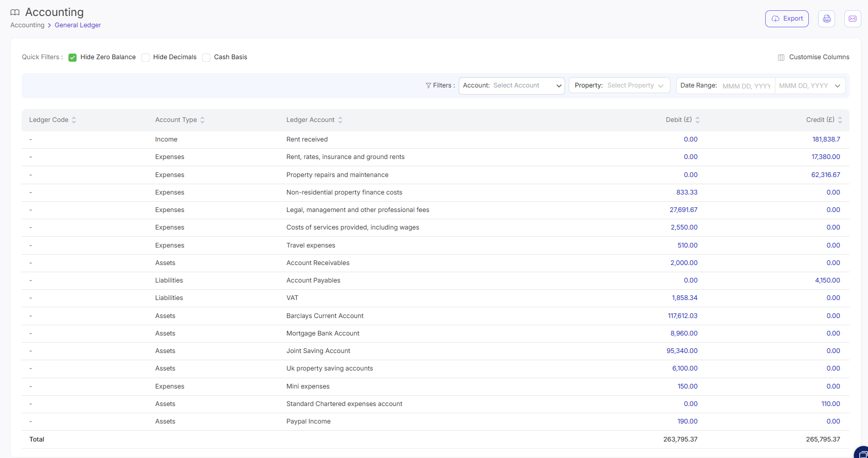Screen dimensions: 868x458
Task: Select Legal, management and other professional fees
Action: [358, 210]
